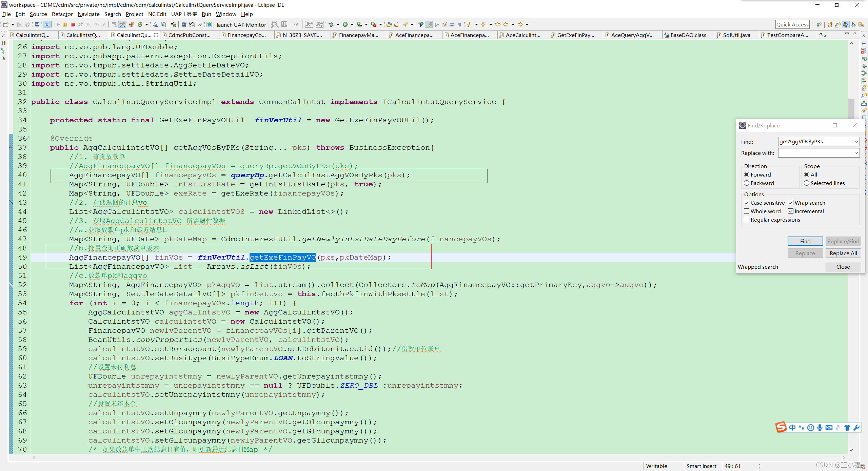Open the Replace with dropdown arrow
Viewport: 868px width, 471px height.
tap(856, 153)
